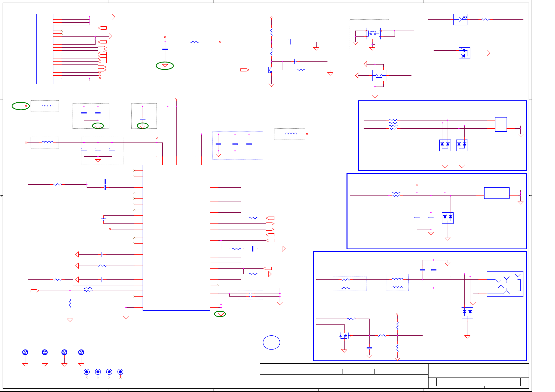The width and height of the screenshot is (555, 392).
Task: Click the leftmost test point circle
Action: point(87,372)
